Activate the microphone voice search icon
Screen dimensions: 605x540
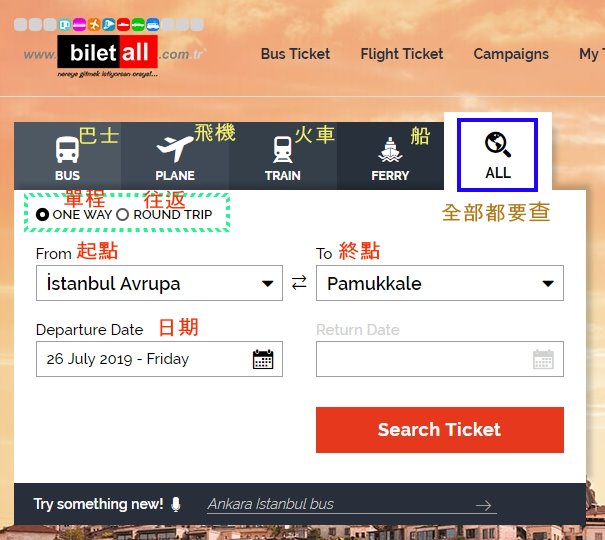click(x=176, y=504)
